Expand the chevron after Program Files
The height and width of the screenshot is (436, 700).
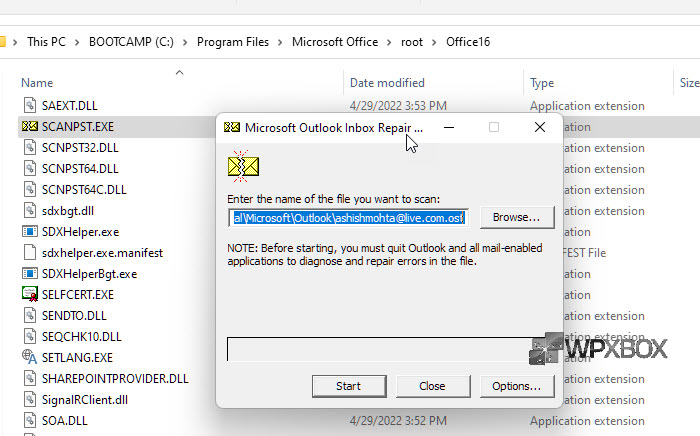pos(280,42)
